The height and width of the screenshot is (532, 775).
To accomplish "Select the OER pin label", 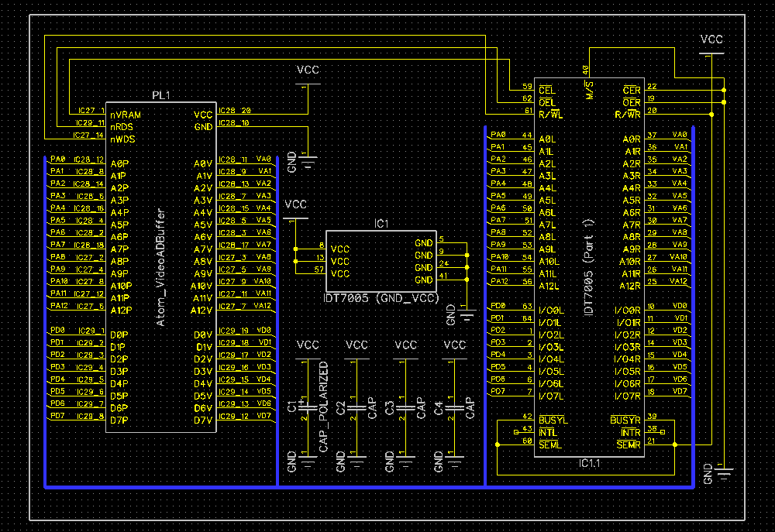I will tap(632, 103).
